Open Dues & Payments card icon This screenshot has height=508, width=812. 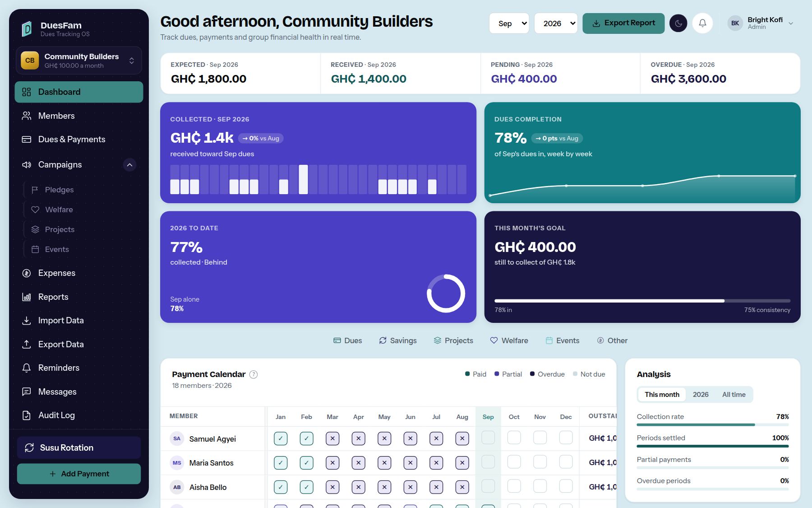pyautogui.click(x=27, y=140)
